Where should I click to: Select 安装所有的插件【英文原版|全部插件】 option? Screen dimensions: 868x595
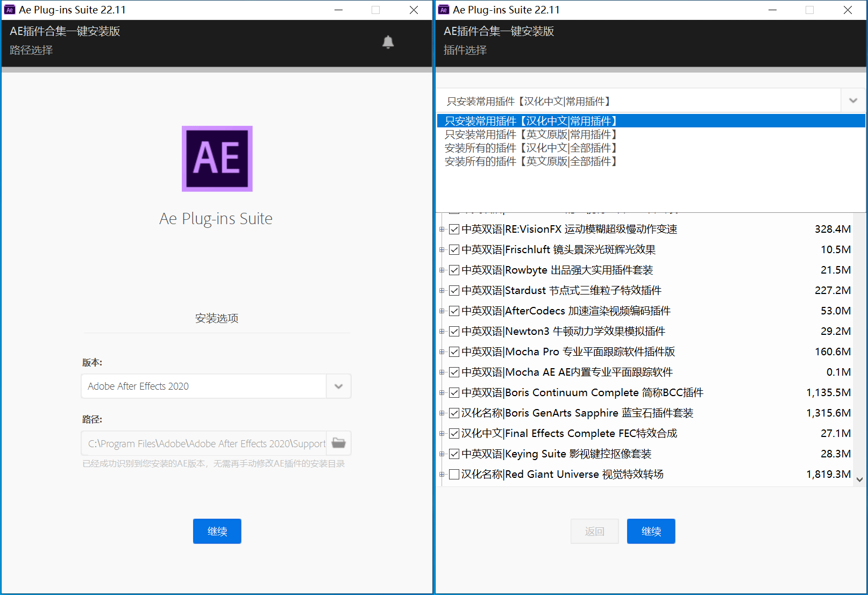pos(651,161)
